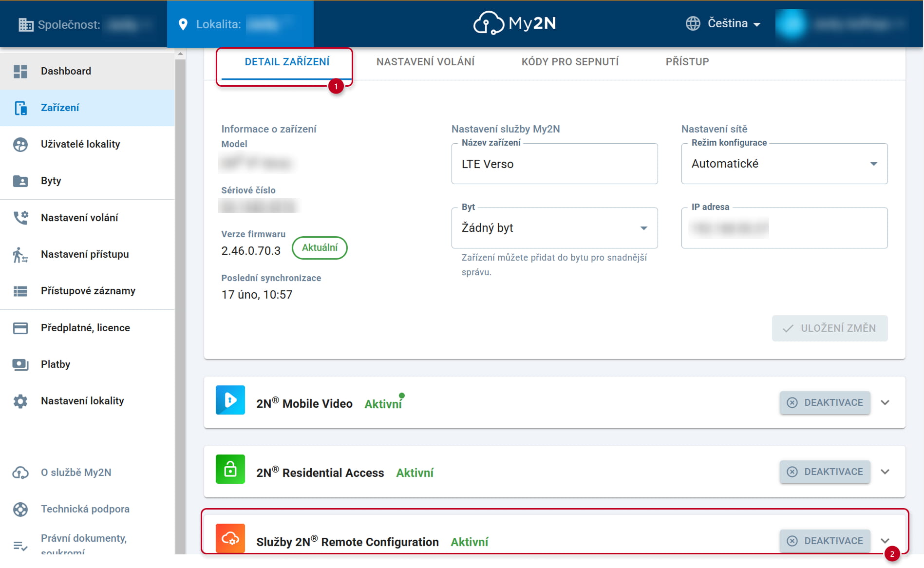
Task: Click the Technická podpora lifebuoy icon
Action: point(20,509)
